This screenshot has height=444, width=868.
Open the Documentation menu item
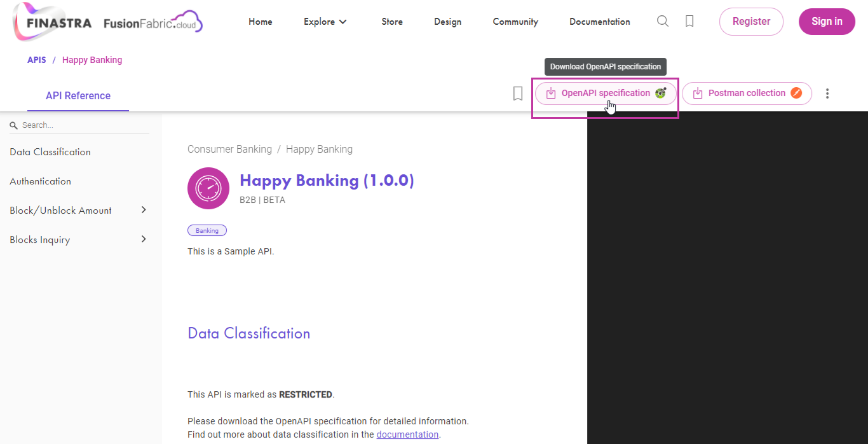coord(600,22)
